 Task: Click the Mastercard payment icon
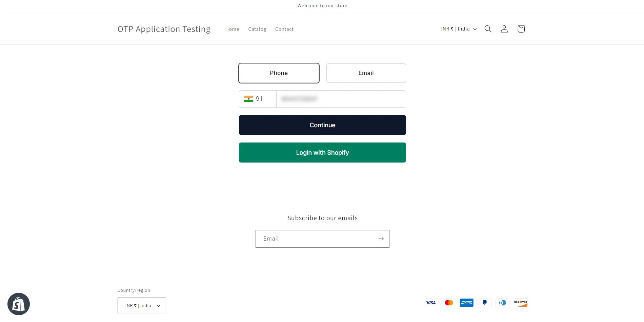(x=449, y=303)
